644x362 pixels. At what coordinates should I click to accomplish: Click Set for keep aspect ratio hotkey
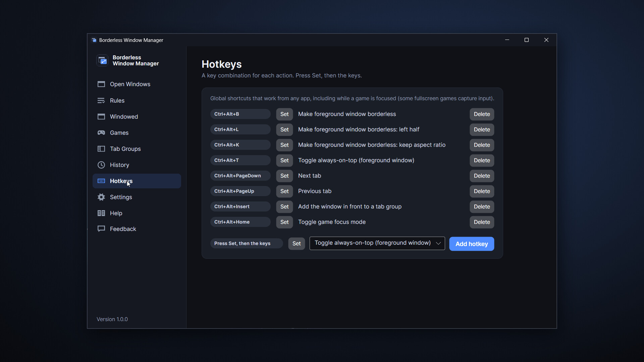pyautogui.click(x=284, y=145)
